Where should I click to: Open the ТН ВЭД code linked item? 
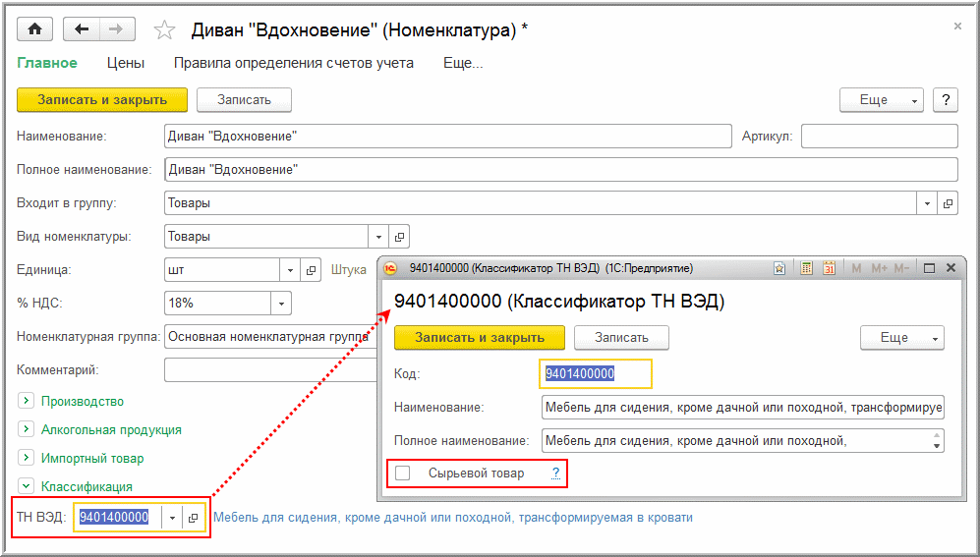coord(193,518)
